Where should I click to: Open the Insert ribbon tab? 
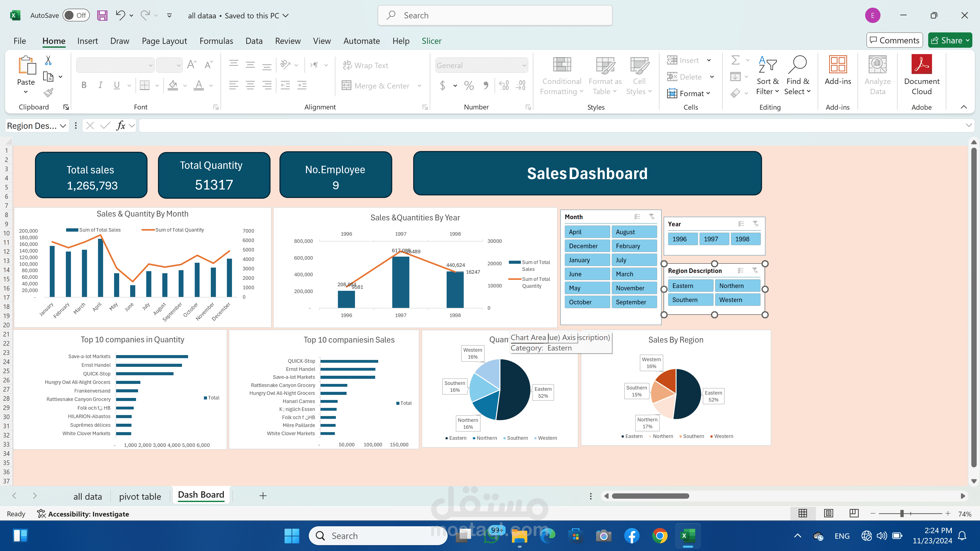coord(87,41)
